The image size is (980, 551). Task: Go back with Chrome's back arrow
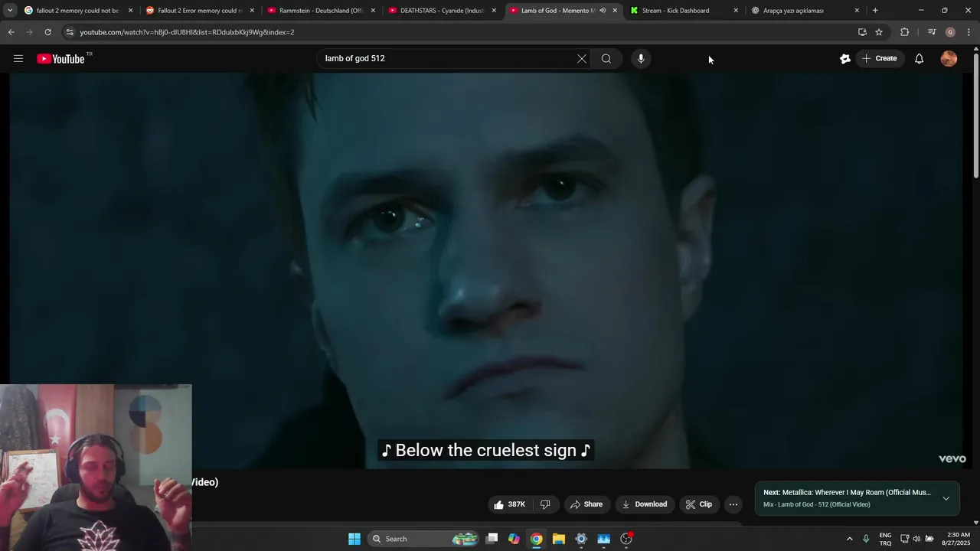click(11, 32)
